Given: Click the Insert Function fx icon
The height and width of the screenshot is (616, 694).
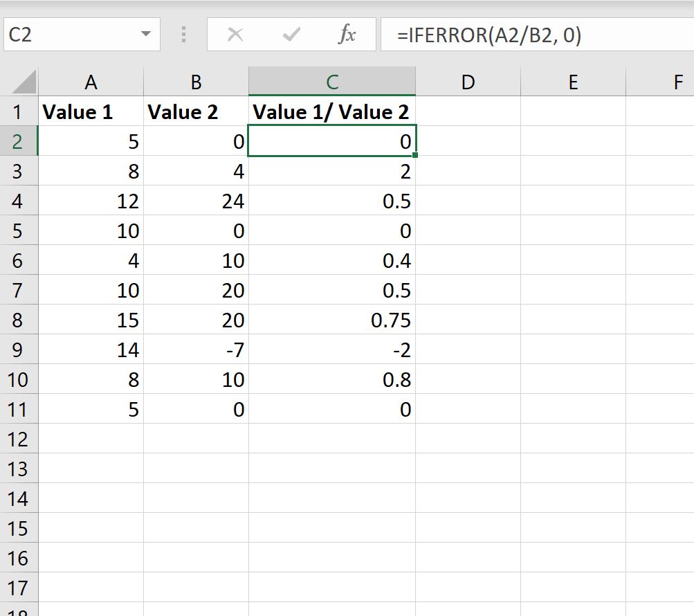Looking at the screenshot, I should (x=347, y=35).
